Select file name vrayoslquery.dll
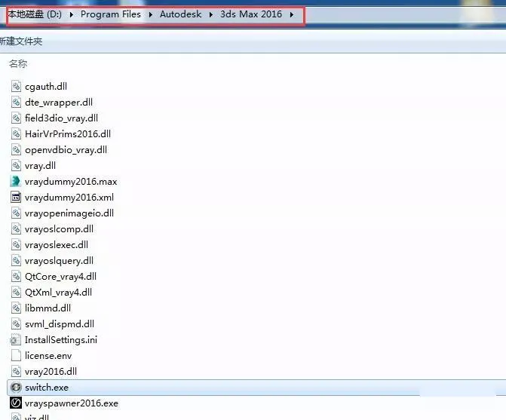506x420 pixels. [x=59, y=260]
